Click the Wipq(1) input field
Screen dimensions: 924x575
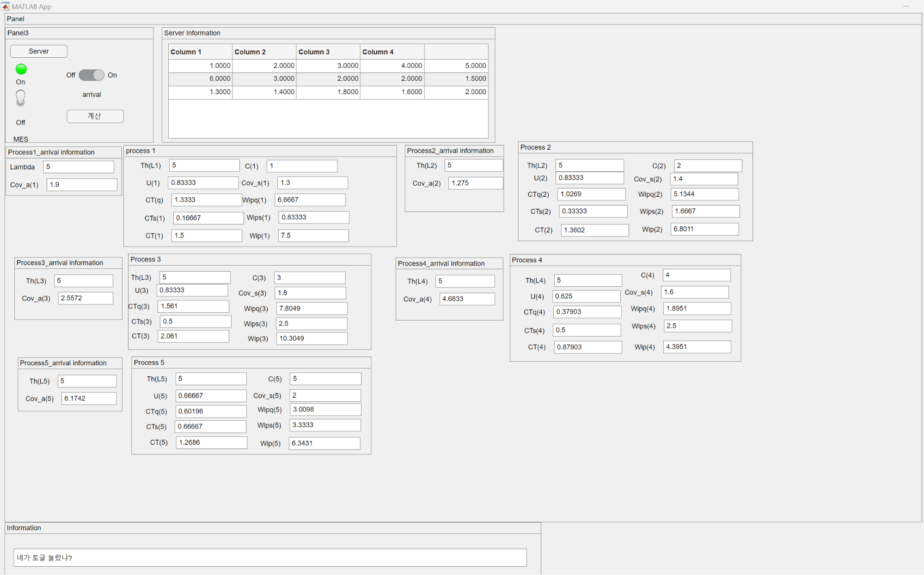coord(310,200)
